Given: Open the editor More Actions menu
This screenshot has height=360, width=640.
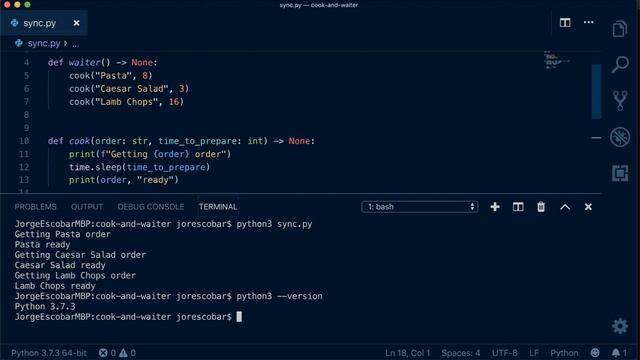Looking at the screenshot, I should [589, 22].
